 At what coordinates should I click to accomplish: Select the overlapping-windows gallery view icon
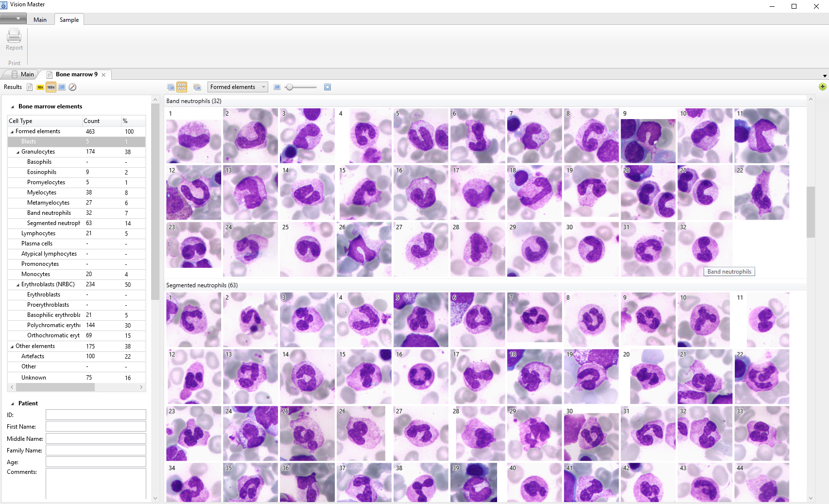[171, 87]
